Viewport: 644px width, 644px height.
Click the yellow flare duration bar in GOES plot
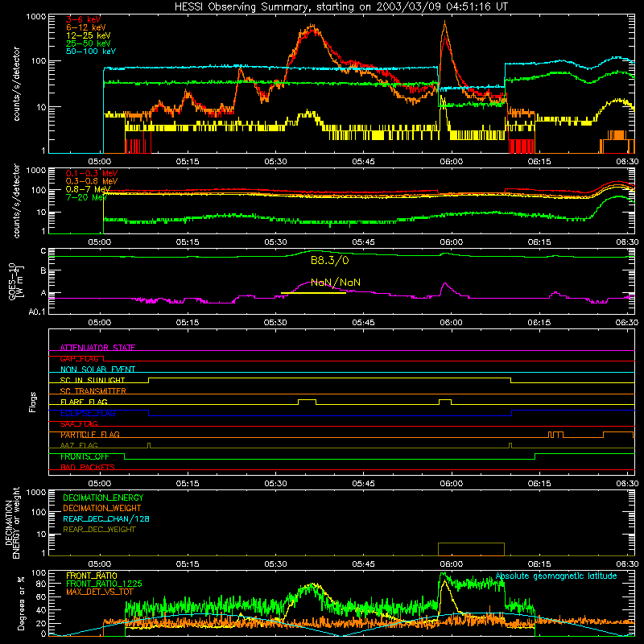coord(313,293)
